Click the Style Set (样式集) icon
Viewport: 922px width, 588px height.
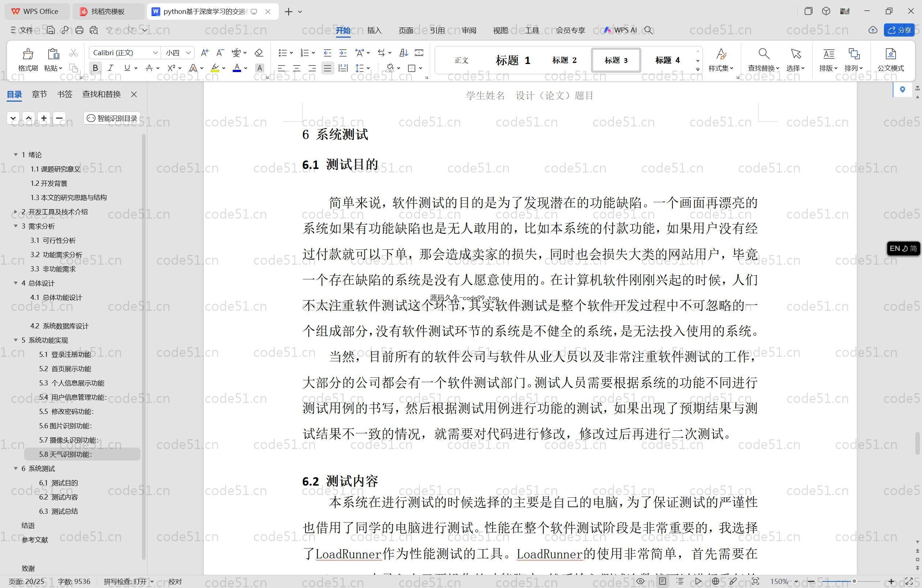[x=721, y=54]
